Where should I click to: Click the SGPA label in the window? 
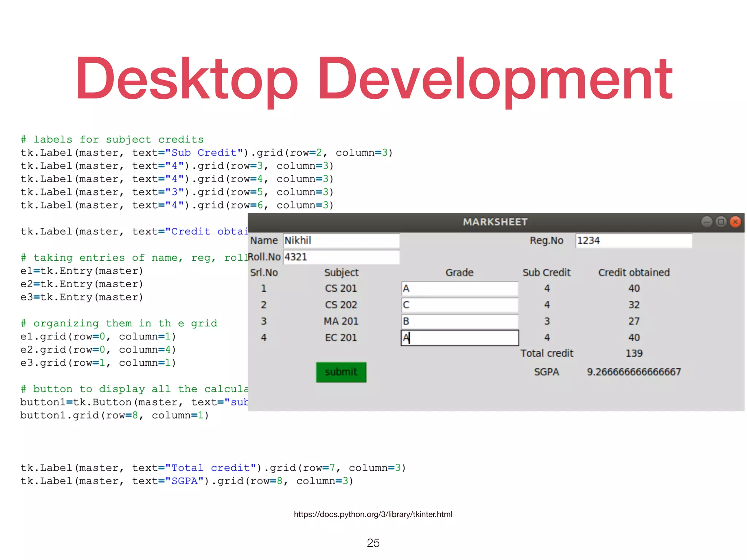tap(546, 372)
